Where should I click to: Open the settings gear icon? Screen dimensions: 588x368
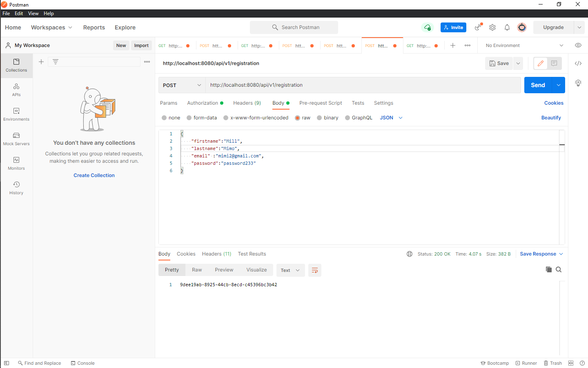point(492,27)
